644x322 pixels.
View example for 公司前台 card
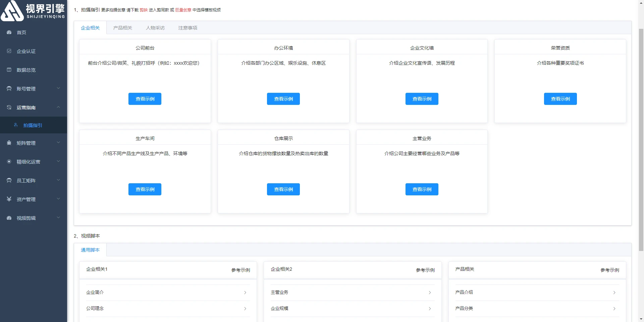145,99
